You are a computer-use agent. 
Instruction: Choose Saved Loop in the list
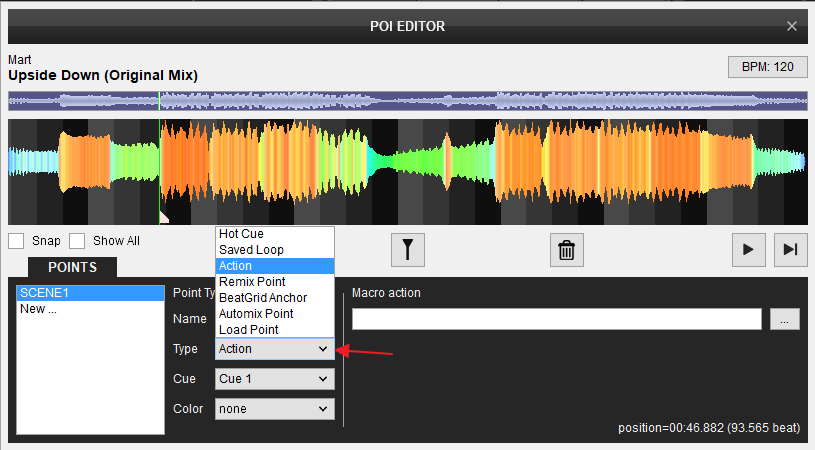pos(251,250)
